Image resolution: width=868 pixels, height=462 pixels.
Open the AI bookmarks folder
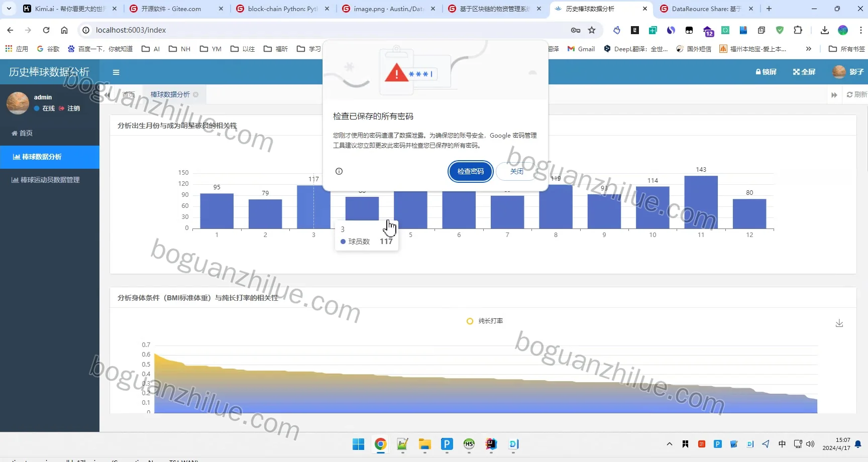point(151,49)
